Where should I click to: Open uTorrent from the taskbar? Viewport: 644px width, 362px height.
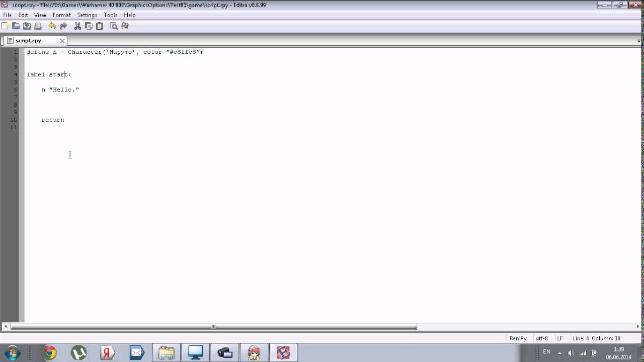click(78, 353)
